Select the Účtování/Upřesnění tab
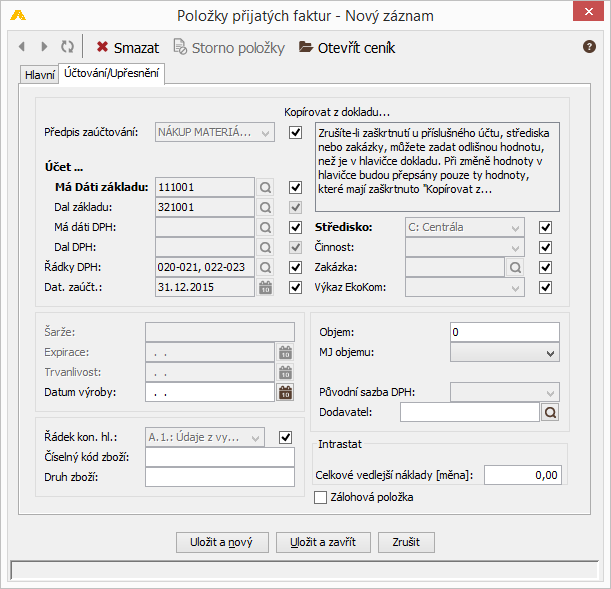Screen dimensions: 611x589 tap(111, 73)
